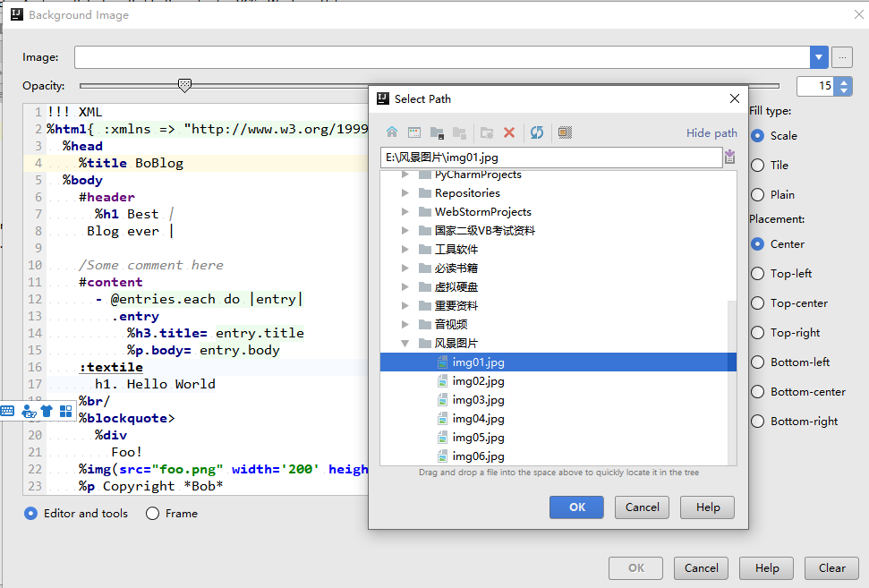
Task: Click the keyboard icon on the input method bar
Action: coord(7,411)
